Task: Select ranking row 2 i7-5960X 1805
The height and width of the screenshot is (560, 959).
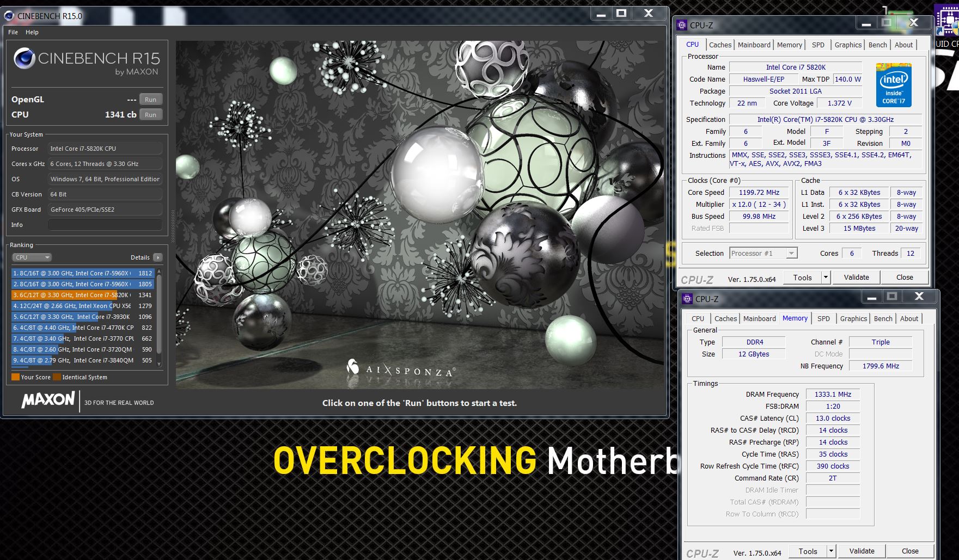Action: click(x=83, y=284)
